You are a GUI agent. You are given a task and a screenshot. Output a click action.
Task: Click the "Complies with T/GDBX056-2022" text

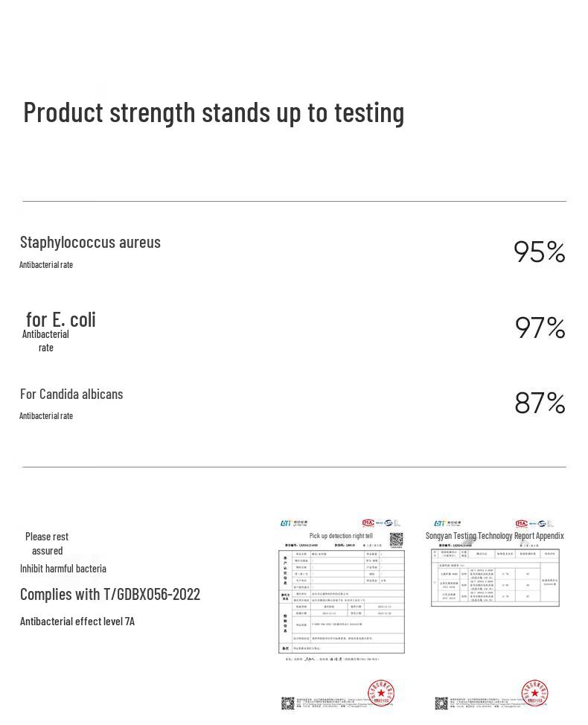click(x=110, y=594)
